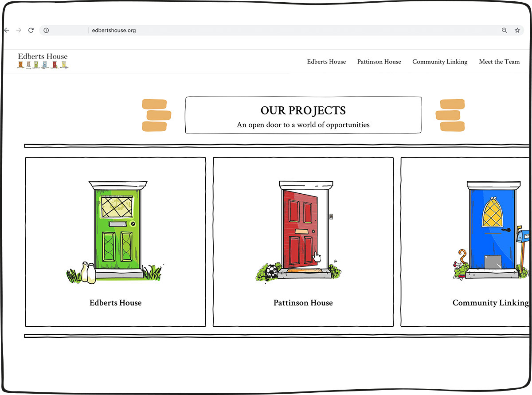Open the Edberts House nav link
Viewport: 532px width, 395px height.
tap(326, 62)
